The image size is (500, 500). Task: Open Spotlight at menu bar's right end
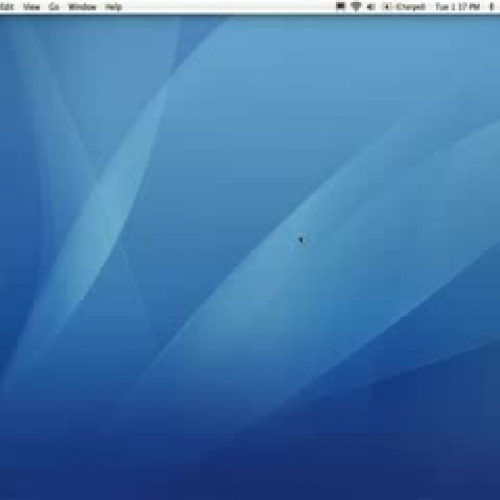tap(491, 7)
